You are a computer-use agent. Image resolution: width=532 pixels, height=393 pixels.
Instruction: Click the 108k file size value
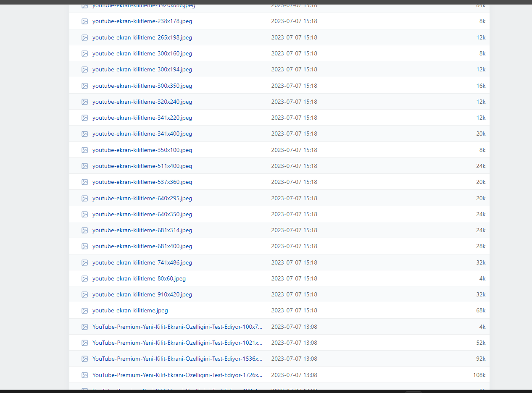click(x=479, y=375)
